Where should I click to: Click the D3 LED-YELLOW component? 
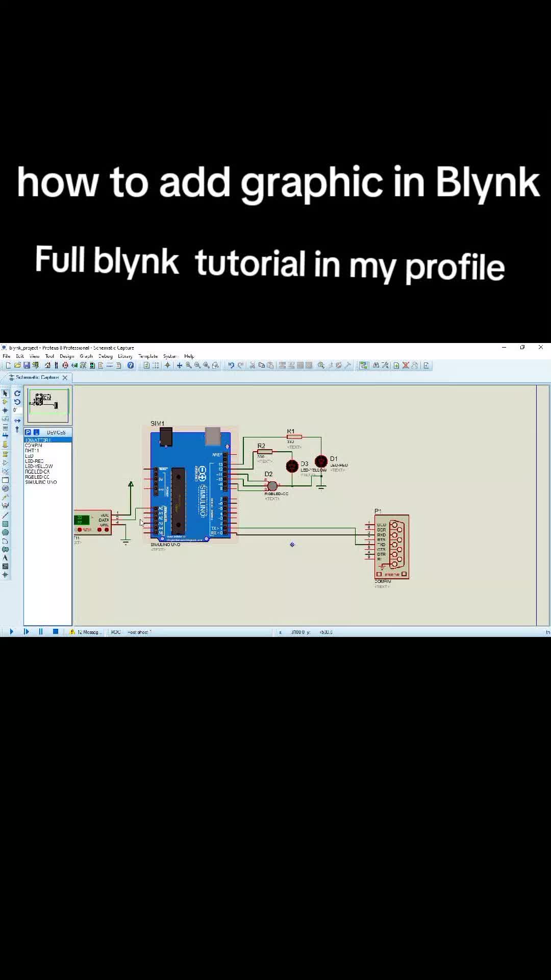[x=292, y=466]
